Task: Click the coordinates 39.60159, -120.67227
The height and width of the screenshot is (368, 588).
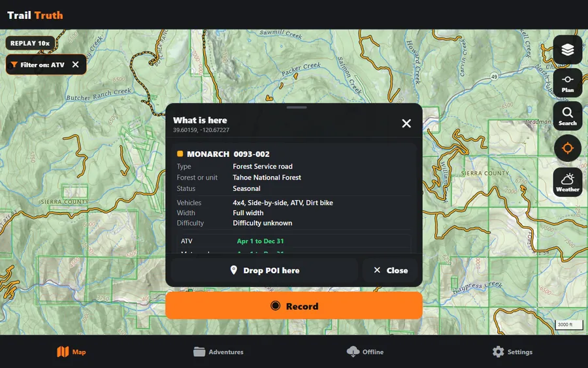Action: tap(201, 130)
